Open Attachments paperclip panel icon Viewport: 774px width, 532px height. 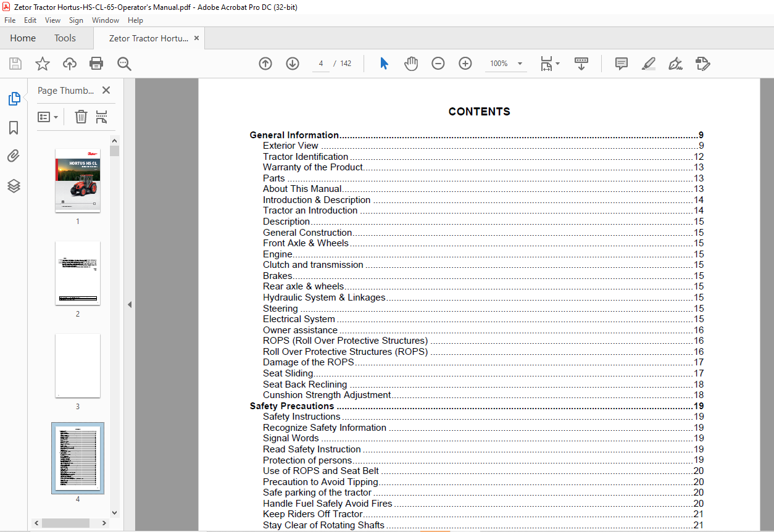pyautogui.click(x=14, y=156)
